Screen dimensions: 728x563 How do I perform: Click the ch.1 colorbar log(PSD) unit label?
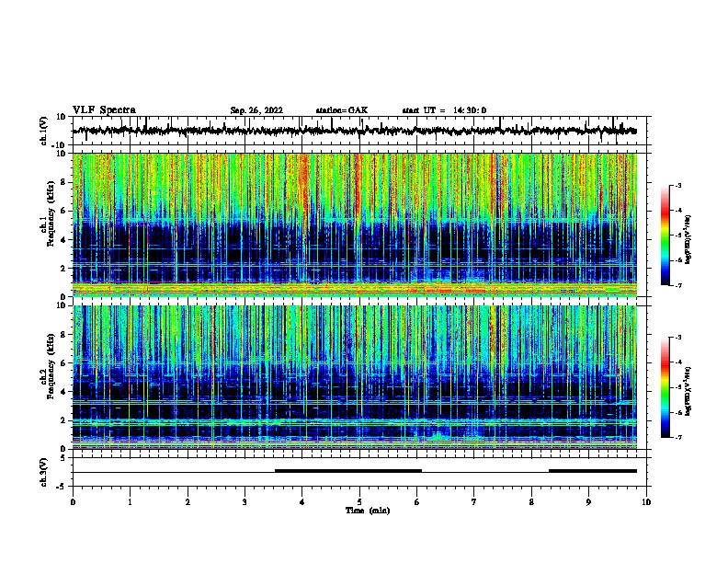point(688,239)
